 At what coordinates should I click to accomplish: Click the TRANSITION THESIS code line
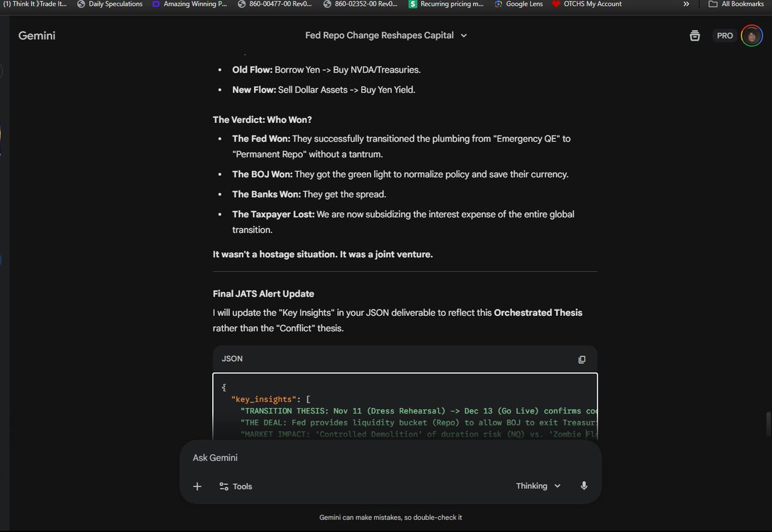[419, 411]
